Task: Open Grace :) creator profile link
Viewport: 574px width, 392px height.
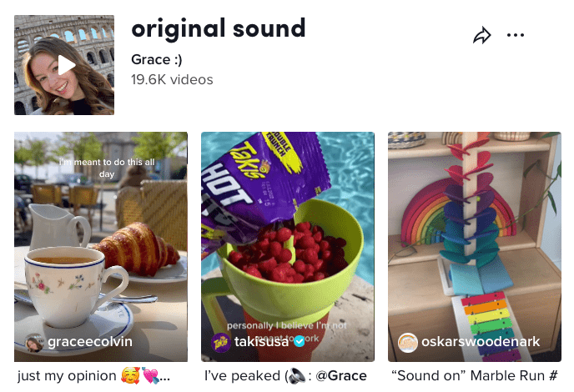Action: pyautogui.click(x=157, y=59)
